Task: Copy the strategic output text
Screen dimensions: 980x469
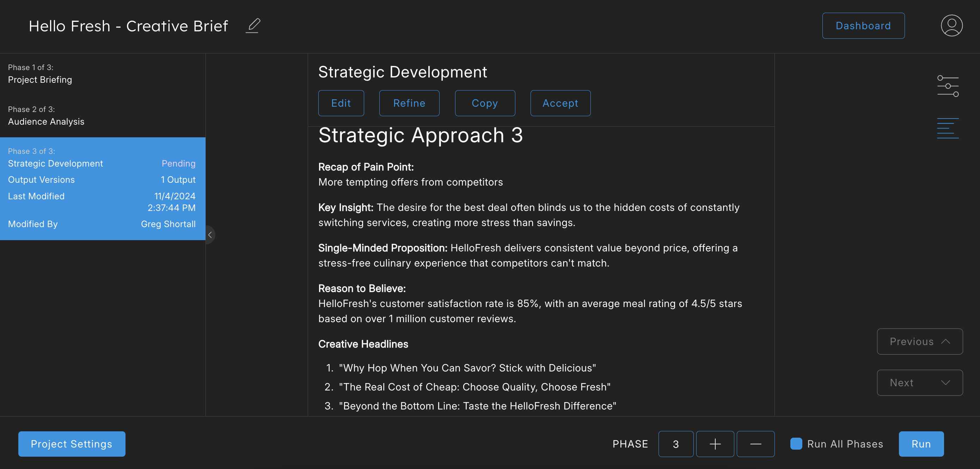Action: (484, 103)
